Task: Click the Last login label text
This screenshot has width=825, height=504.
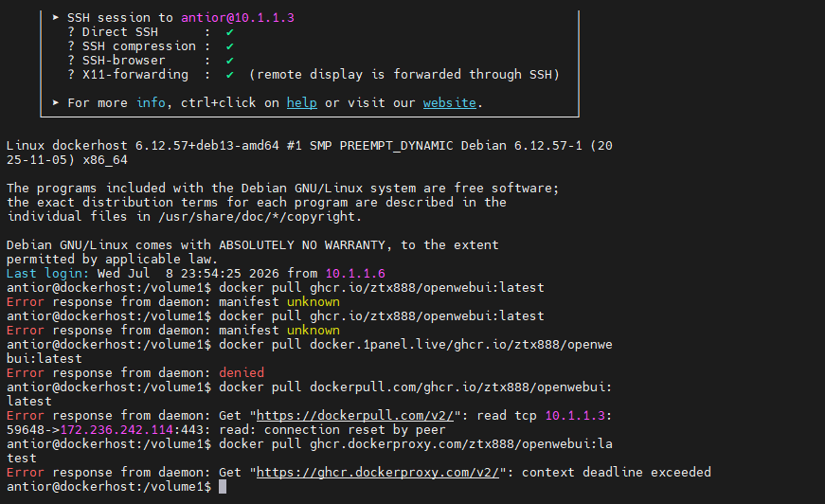Action: 48,274
